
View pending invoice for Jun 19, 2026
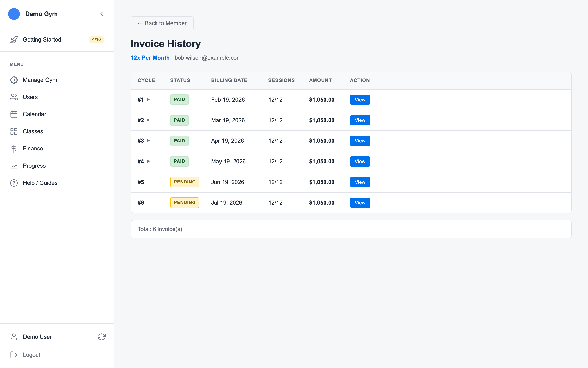pos(360,182)
